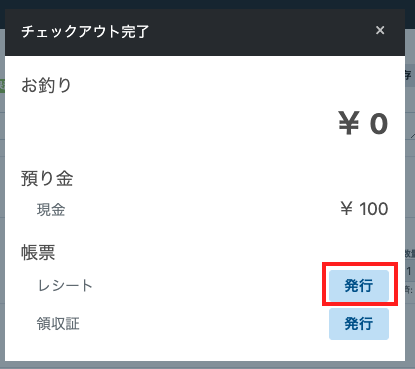Click the チェックアウト完了 dialog title
Screen dimensions: 415x369
click(x=85, y=32)
